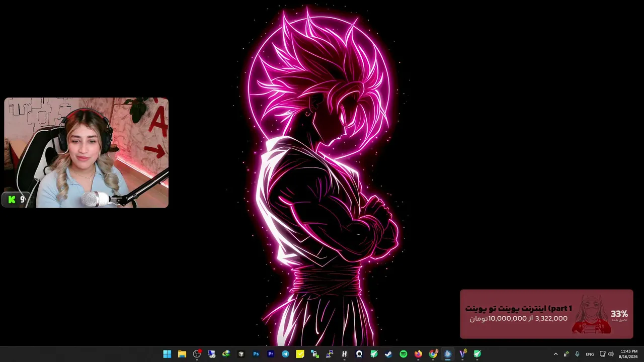The width and height of the screenshot is (644, 362).
Task: Switch to the active blue circle app
Action: tap(448, 354)
